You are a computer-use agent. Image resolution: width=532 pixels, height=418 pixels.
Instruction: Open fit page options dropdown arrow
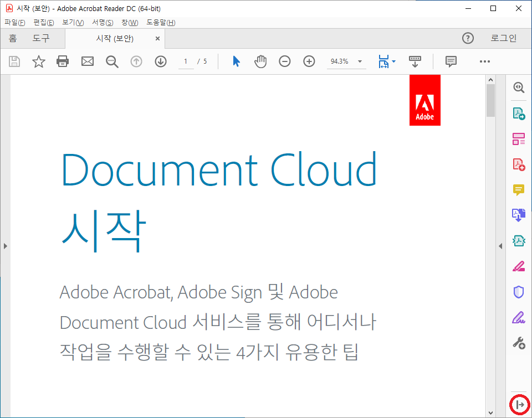click(x=393, y=61)
